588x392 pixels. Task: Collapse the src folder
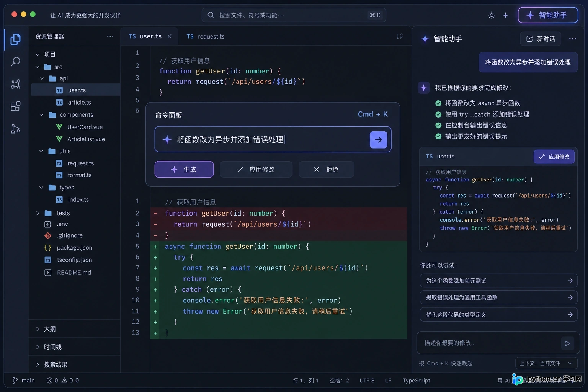pos(38,67)
